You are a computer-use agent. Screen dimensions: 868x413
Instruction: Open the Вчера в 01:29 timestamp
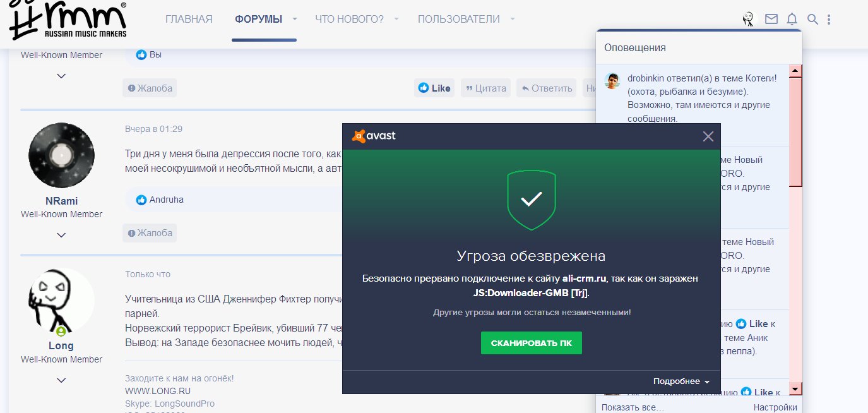[154, 129]
